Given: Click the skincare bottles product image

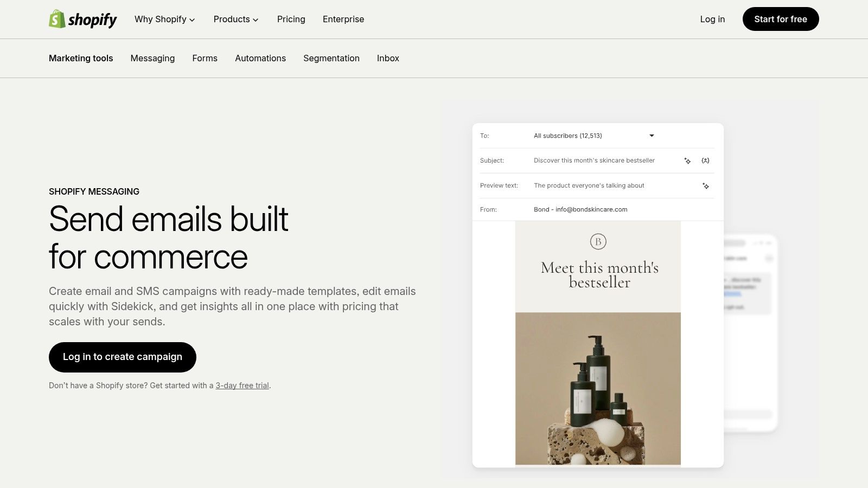Looking at the screenshot, I should click(598, 388).
